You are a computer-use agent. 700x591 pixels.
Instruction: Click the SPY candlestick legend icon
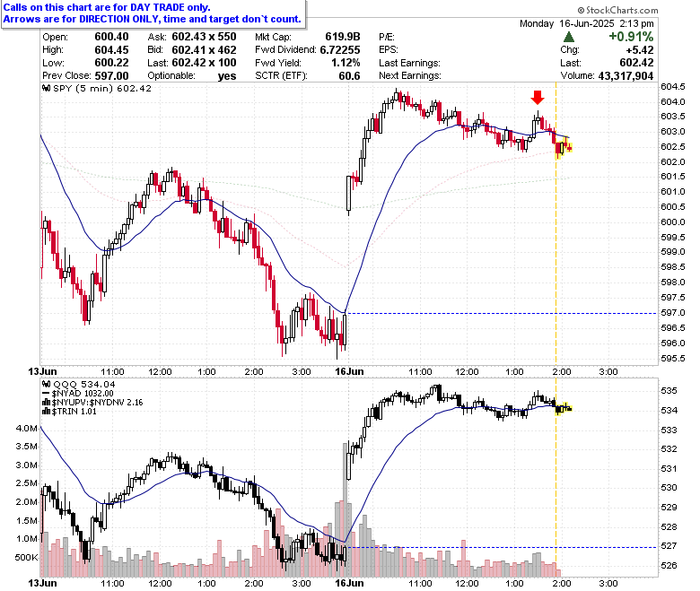coord(46,88)
